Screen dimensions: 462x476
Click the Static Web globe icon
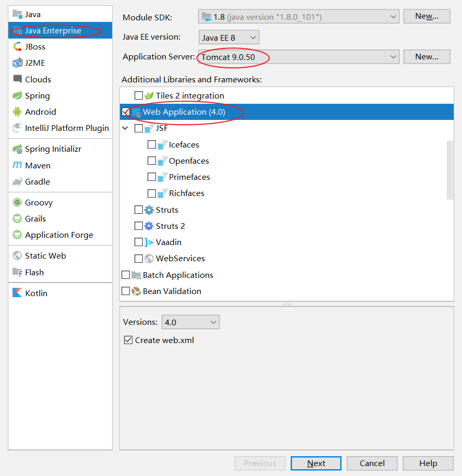point(17,255)
